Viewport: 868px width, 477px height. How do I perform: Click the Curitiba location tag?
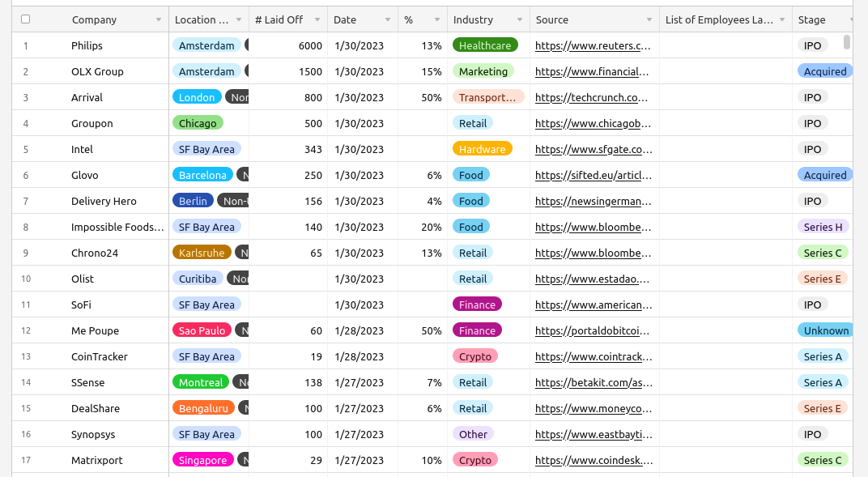click(198, 279)
